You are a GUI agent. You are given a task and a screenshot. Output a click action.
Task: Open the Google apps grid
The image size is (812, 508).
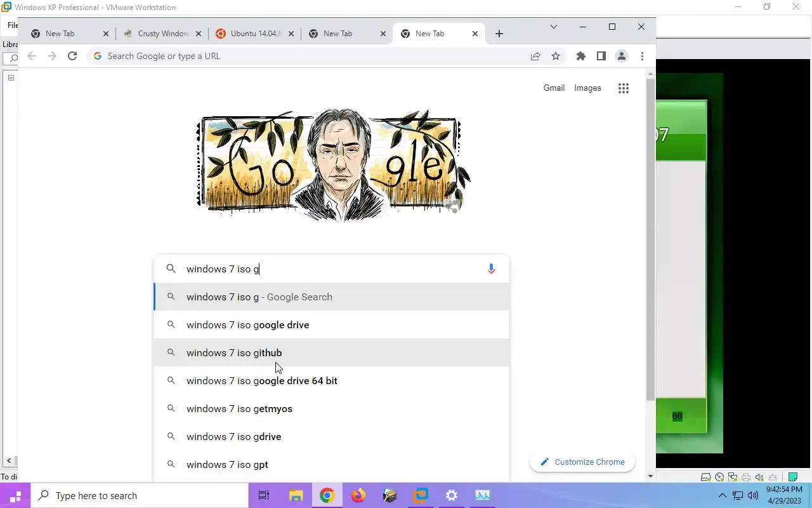624,88
